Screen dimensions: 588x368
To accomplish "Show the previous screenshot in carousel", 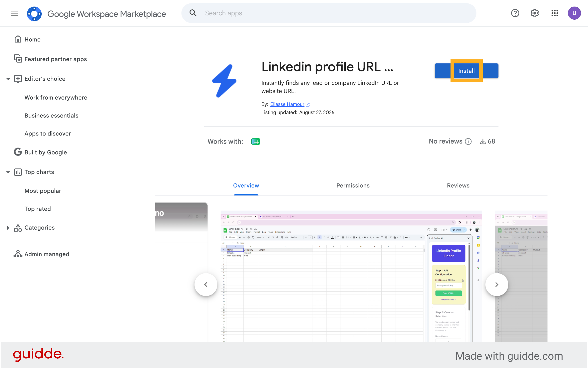I will [x=206, y=284].
